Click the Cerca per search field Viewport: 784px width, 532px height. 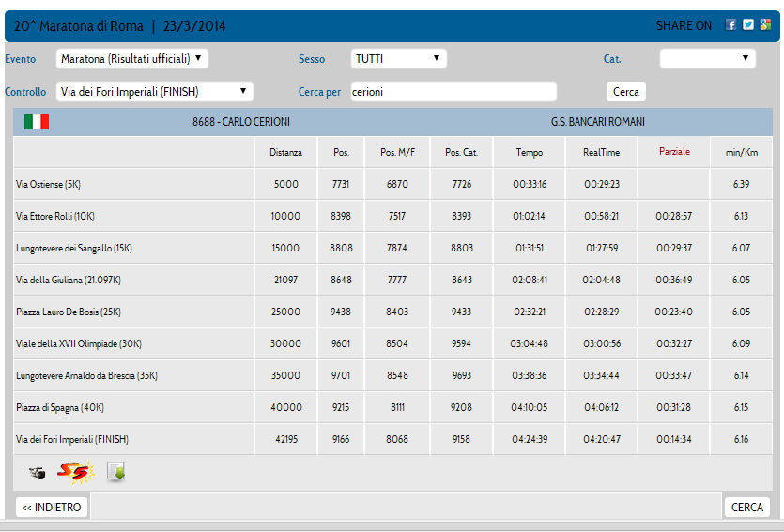point(453,92)
